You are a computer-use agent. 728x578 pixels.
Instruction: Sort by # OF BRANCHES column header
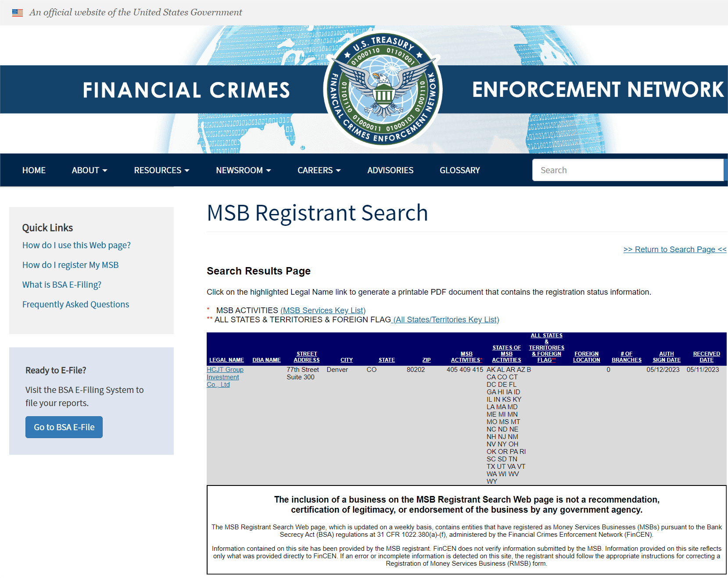[627, 357]
